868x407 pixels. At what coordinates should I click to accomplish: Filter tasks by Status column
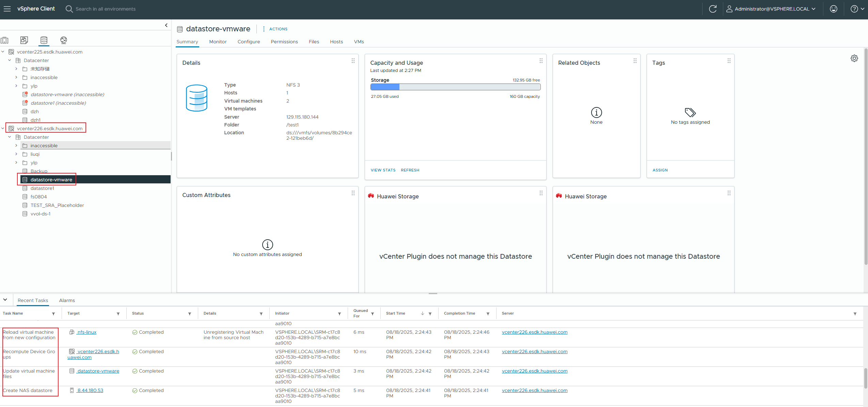click(190, 314)
